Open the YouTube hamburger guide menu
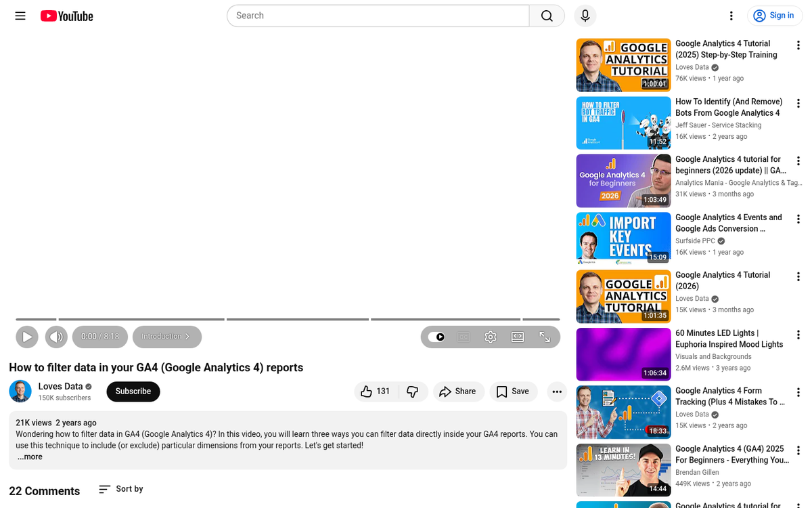The image size is (812, 508). (x=20, y=16)
